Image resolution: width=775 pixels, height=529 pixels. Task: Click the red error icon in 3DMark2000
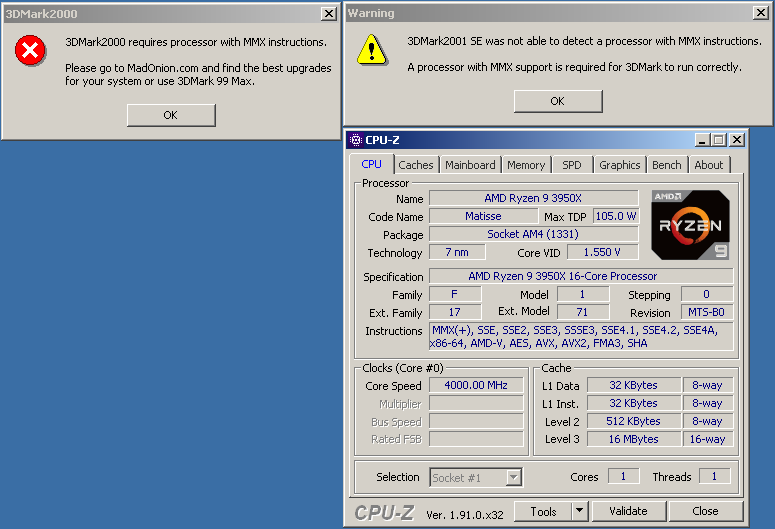[30, 50]
